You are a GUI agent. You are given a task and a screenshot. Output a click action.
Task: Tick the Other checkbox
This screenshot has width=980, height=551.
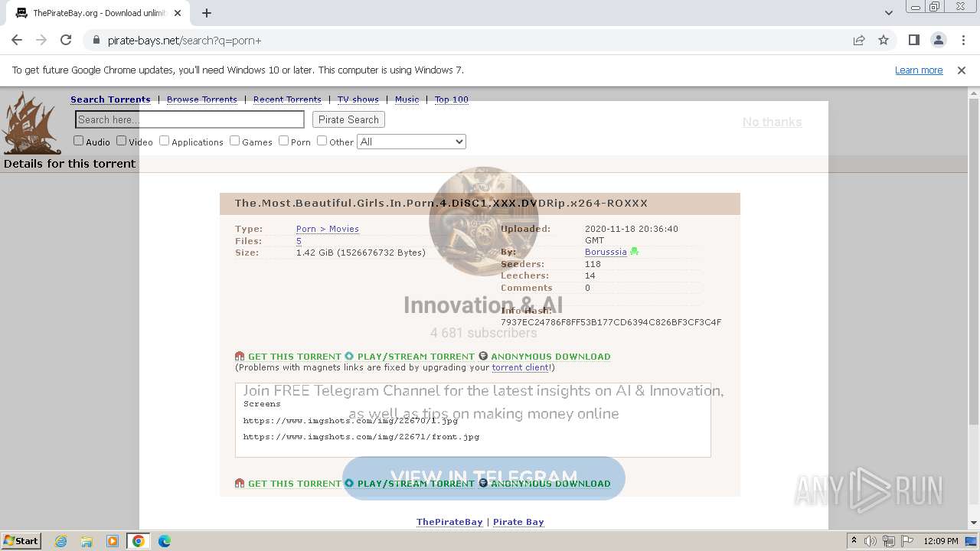(322, 141)
